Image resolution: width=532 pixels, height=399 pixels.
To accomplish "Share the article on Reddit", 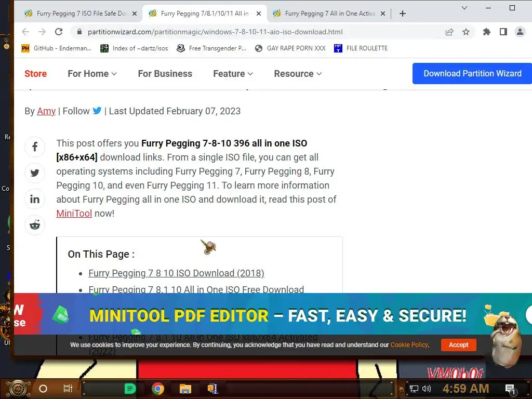I will coord(35,225).
